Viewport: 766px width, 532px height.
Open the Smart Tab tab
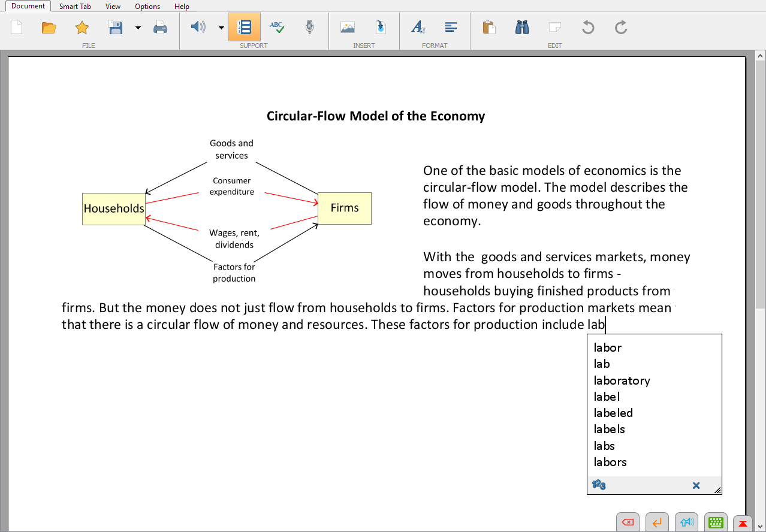[75, 7]
